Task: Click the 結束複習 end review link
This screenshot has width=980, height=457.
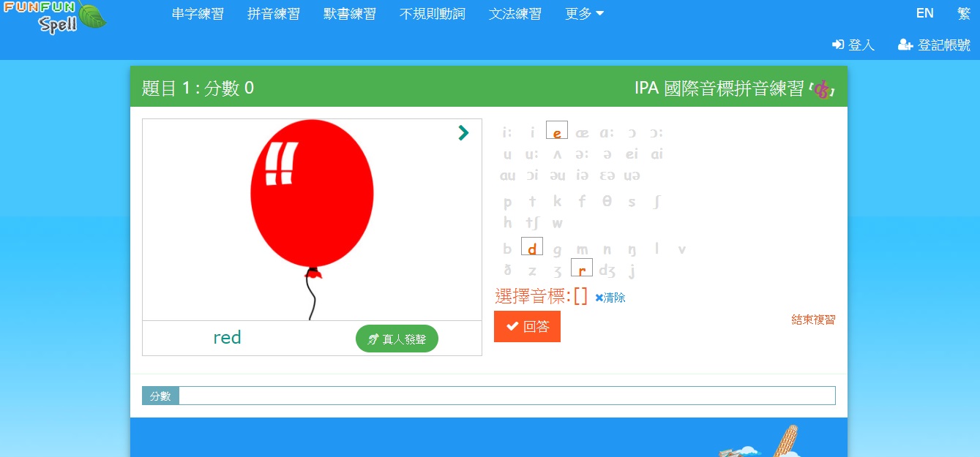Action: [813, 320]
